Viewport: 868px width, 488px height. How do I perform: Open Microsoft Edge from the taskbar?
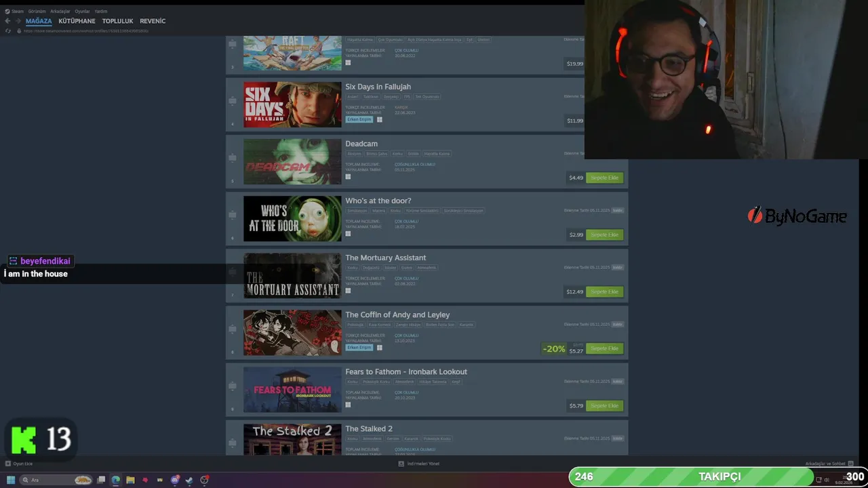click(115, 480)
